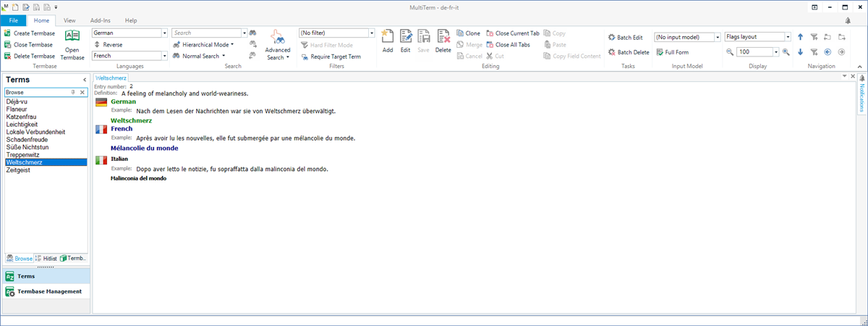Click the binoculars search icon next to Search box
Screen dimensions: 868x326
253,33
